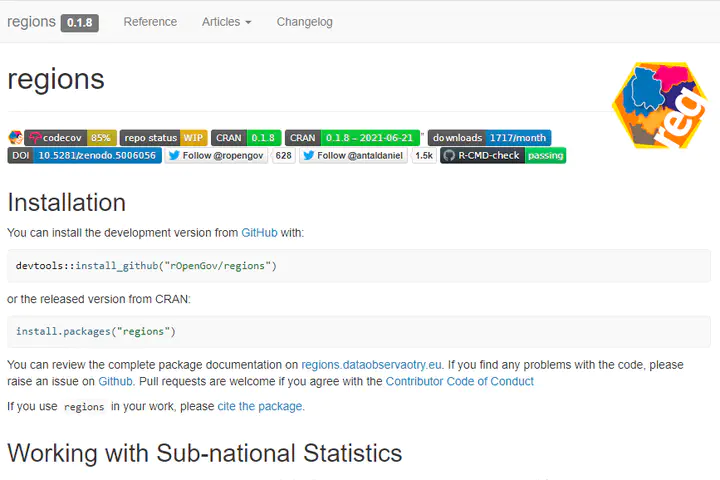Viewport: 720px width, 480px height.
Task: Click the CRAN 0.1.8 – 2021-06-21 badge
Action: click(x=351, y=138)
